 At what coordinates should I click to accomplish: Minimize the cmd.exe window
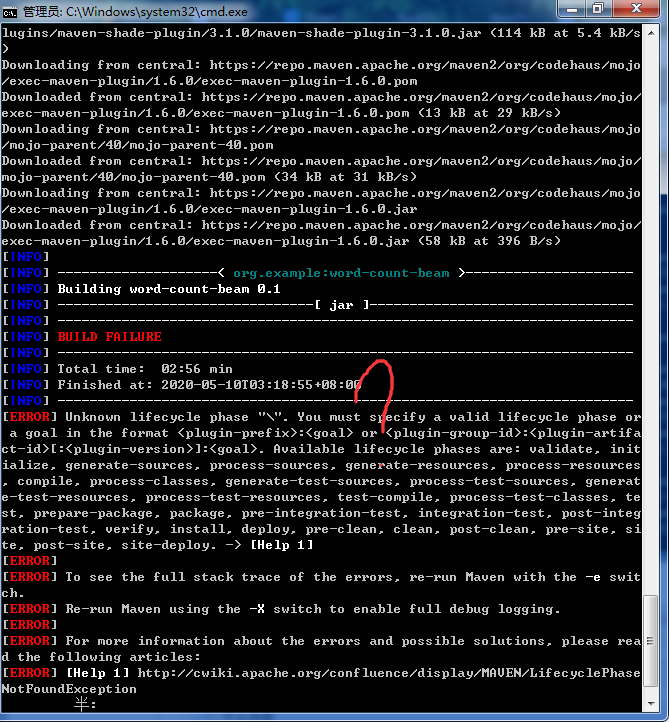click(x=571, y=9)
